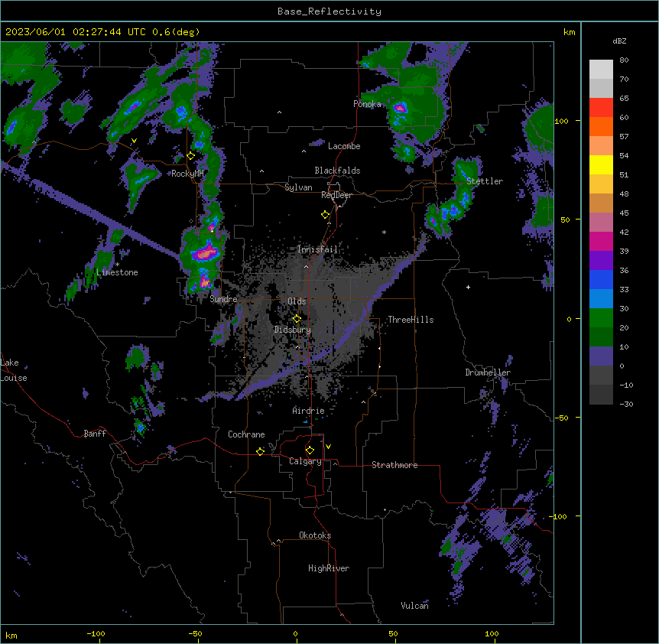659x644 pixels.
Task: Pick the slate purple 10 dBZ legend swatch
Action: pos(601,356)
